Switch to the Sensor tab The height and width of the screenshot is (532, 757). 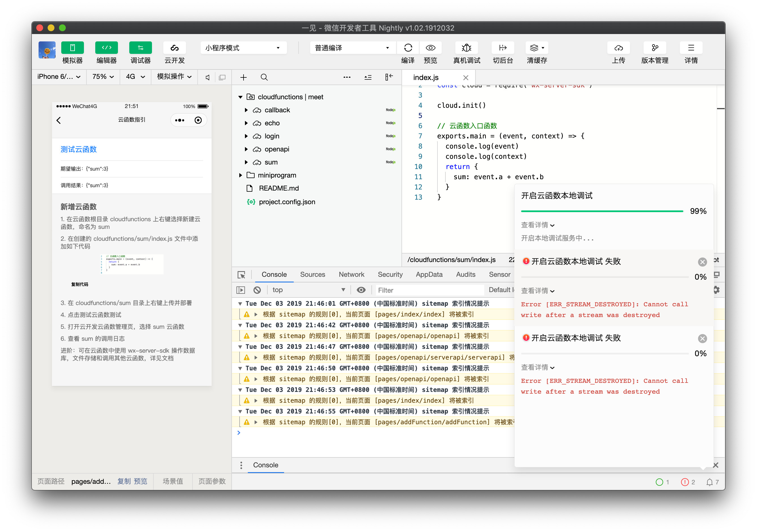tap(500, 275)
